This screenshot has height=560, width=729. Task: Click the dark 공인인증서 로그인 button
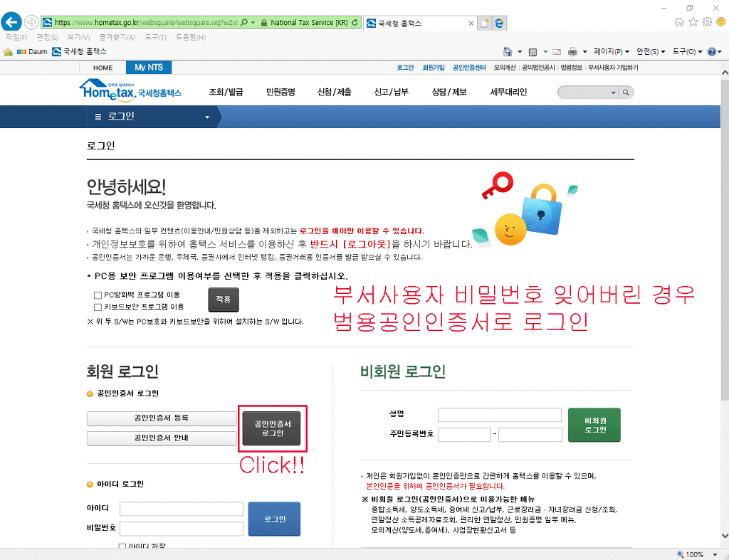point(271,428)
